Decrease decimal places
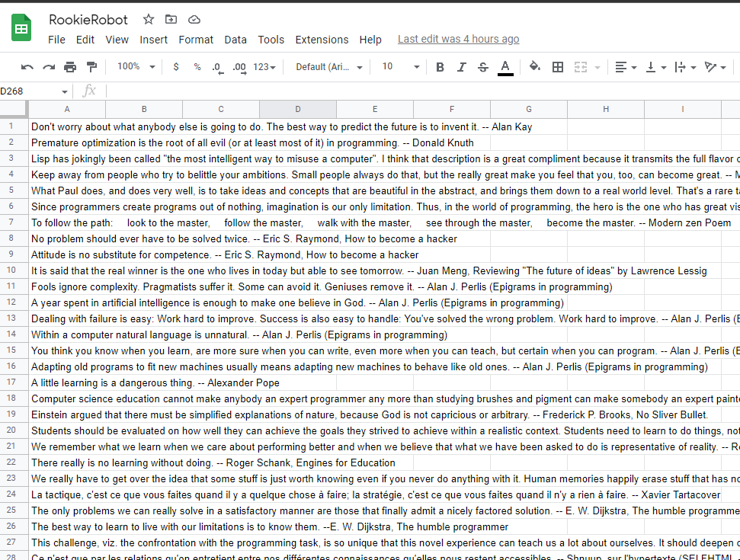 click(x=217, y=67)
